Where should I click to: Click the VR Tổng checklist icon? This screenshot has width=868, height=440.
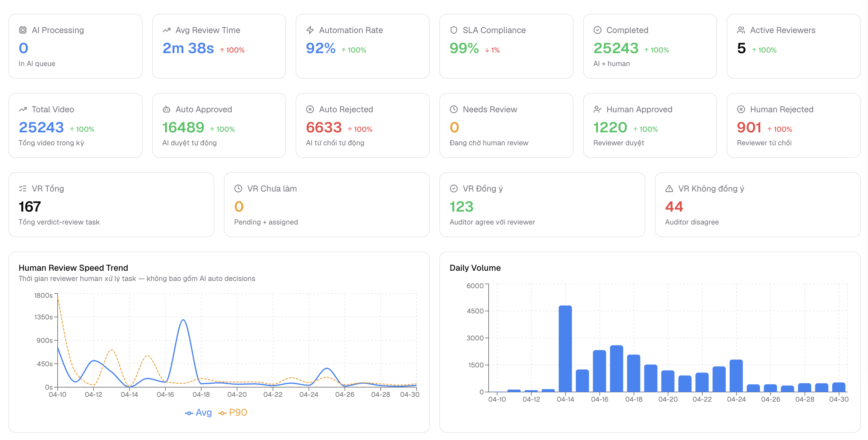pyautogui.click(x=23, y=188)
